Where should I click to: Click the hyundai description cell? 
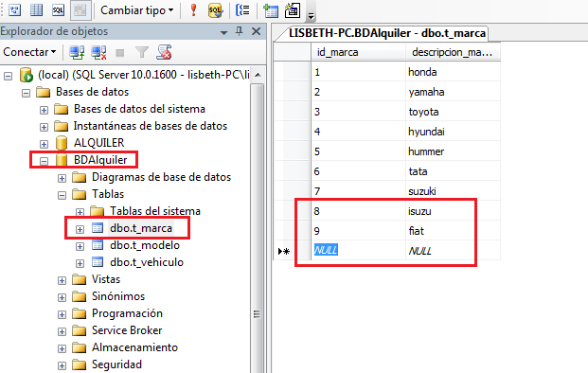(x=453, y=132)
